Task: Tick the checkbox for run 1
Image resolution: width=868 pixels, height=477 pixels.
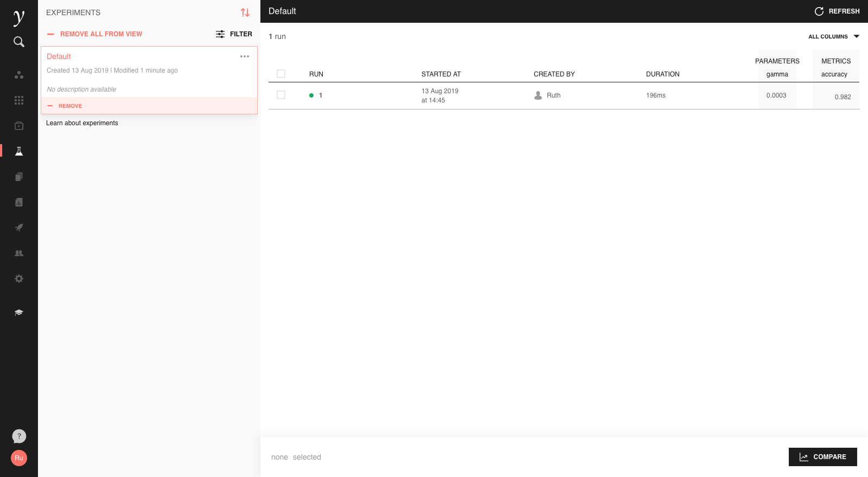Action: pos(281,95)
